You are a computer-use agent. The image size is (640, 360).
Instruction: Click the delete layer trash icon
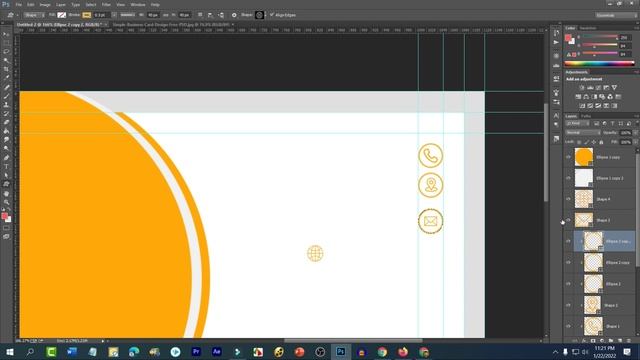pos(629,340)
